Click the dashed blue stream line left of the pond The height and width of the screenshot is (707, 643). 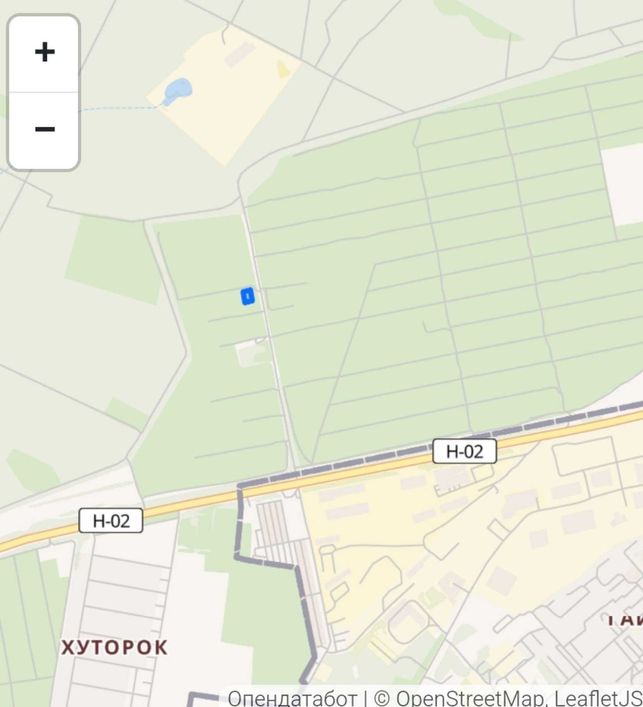click(x=120, y=108)
